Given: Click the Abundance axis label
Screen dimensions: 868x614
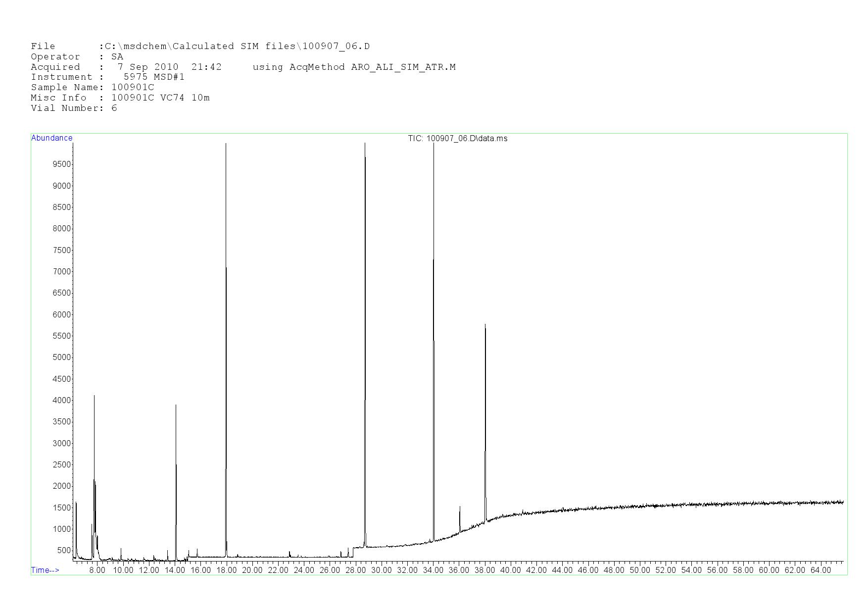Looking at the screenshot, I should 51,138.
